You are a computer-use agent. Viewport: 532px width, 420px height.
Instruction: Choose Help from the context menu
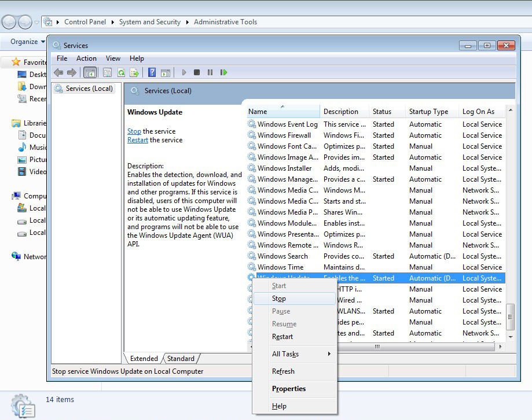tap(295, 406)
